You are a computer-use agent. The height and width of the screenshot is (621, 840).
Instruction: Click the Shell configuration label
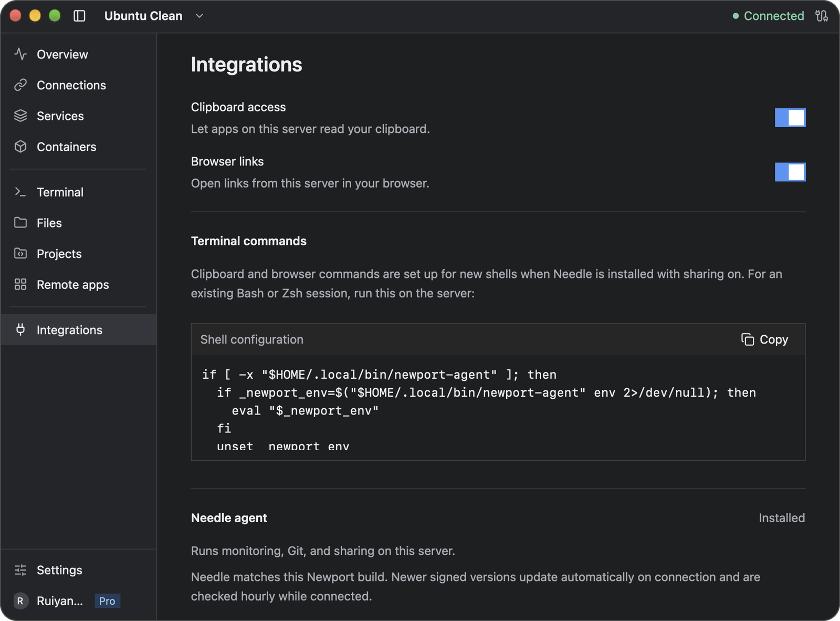(252, 339)
